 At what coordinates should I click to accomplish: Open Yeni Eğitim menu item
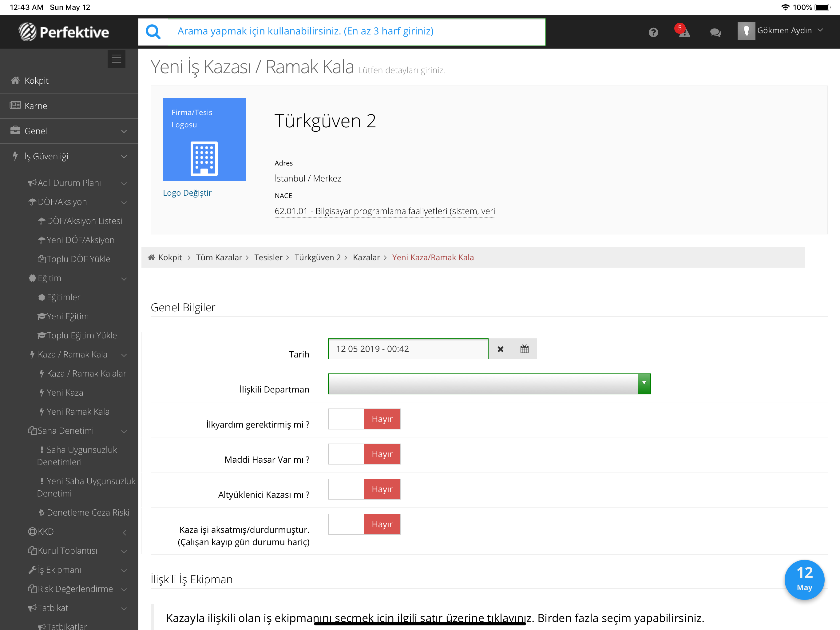click(x=63, y=316)
